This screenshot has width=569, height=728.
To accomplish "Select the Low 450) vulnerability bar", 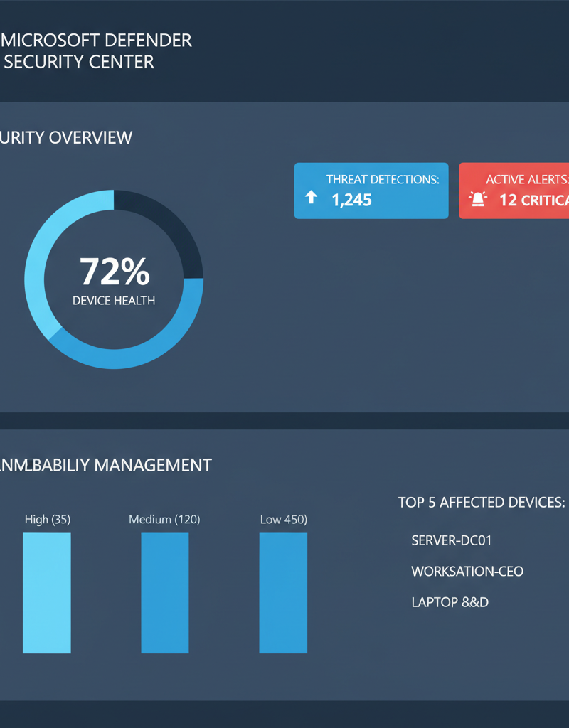I will pyautogui.click(x=283, y=593).
